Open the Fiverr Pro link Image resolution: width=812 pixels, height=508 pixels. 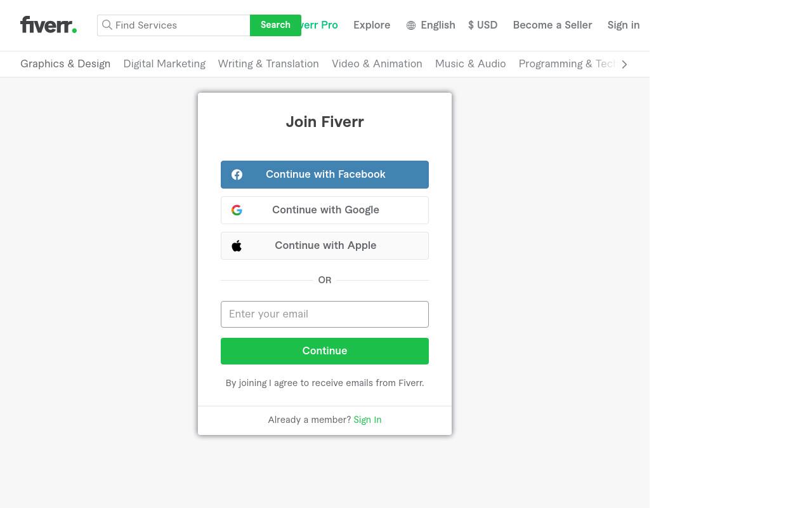[320, 25]
